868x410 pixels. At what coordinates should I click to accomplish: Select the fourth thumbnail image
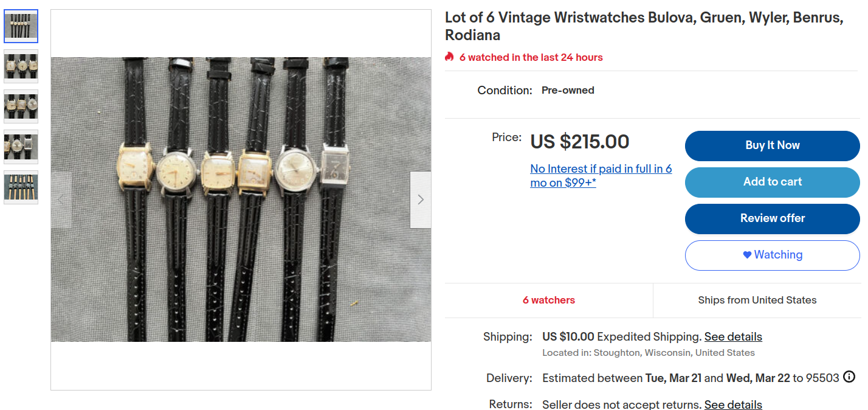click(21, 147)
